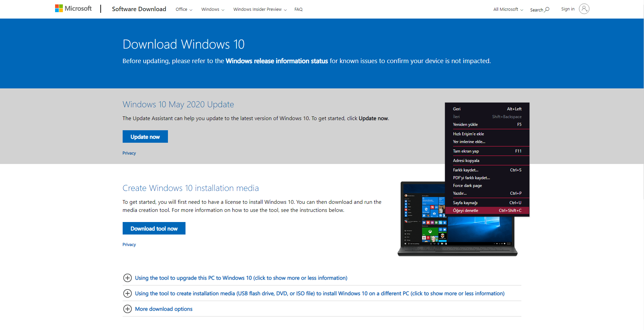This screenshot has width=644, height=330.
Task: Click the Download tool now button
Action: click(x=154, y=228)
